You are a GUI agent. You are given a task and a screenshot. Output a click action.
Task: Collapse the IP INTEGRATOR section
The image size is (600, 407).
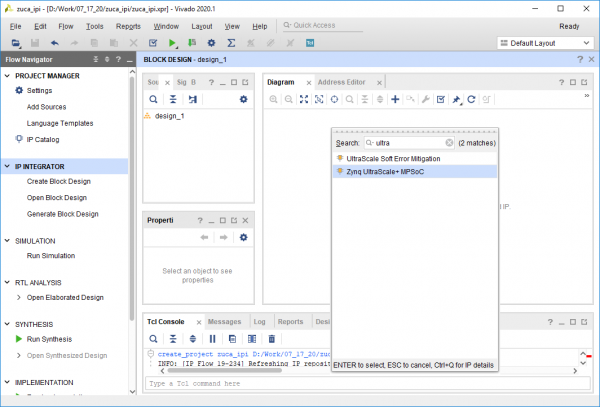tap(7, 166)
